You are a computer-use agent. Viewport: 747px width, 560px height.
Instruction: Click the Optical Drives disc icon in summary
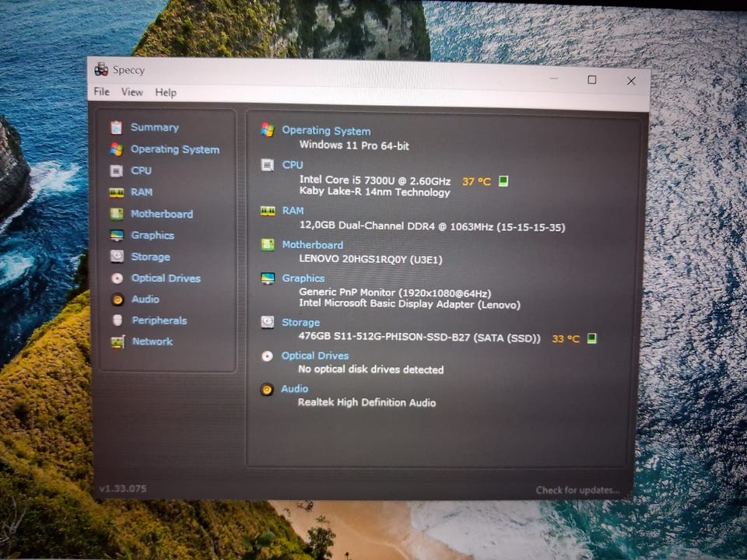[267, 355]
